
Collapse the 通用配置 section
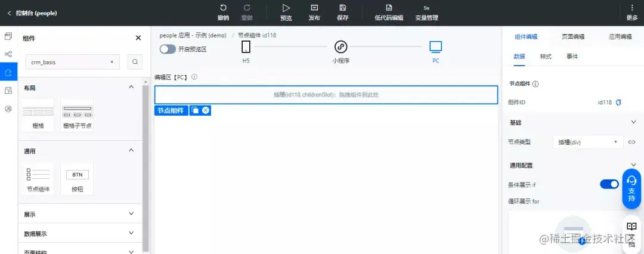coord(633,165)
